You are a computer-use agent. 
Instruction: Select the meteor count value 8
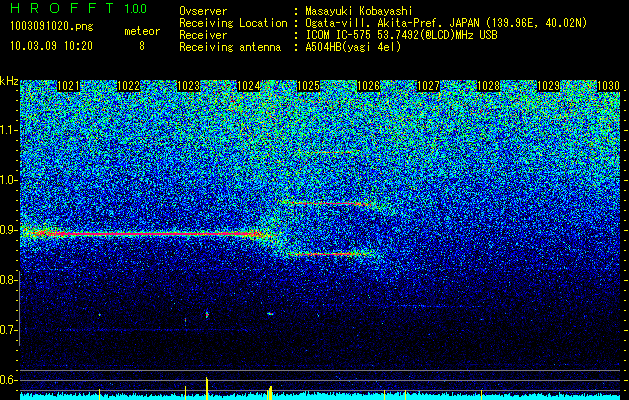pyautogui.click(x=142, y=46)
